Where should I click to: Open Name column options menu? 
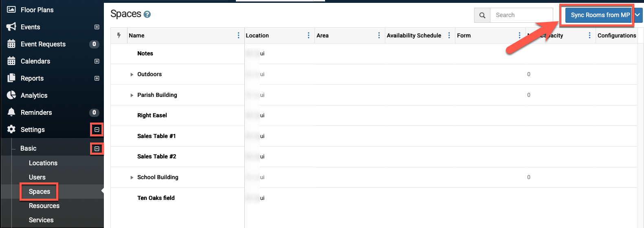[x=238, y=35]
